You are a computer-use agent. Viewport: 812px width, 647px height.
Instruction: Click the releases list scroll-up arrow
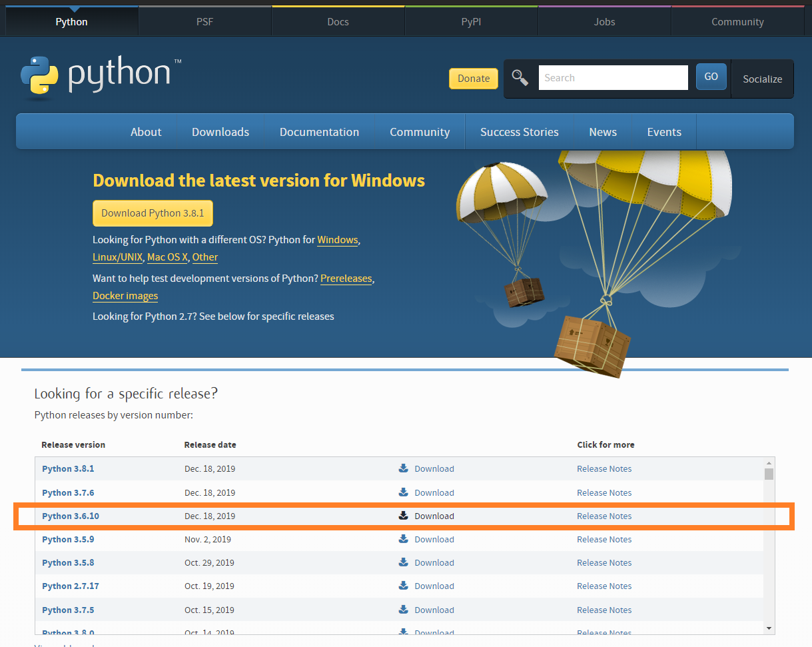[x=769, y=462]
